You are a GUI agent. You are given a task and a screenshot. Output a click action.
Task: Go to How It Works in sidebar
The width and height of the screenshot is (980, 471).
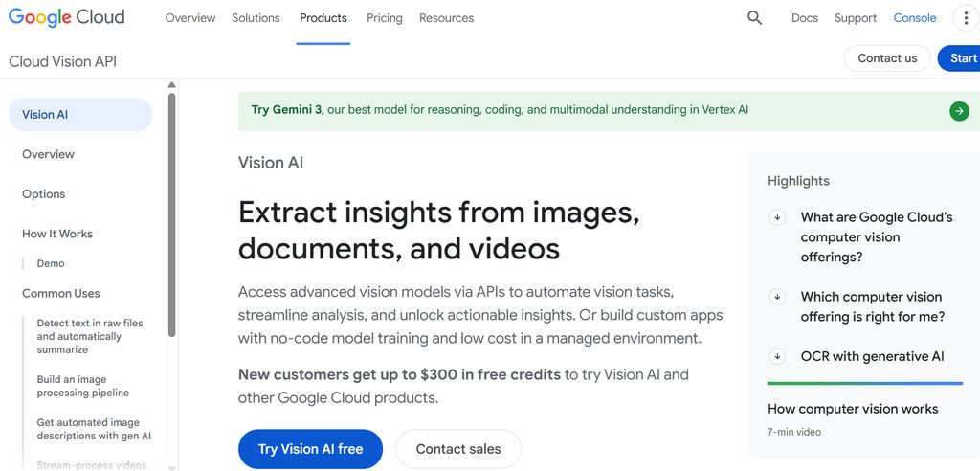(x=57, y=234)
